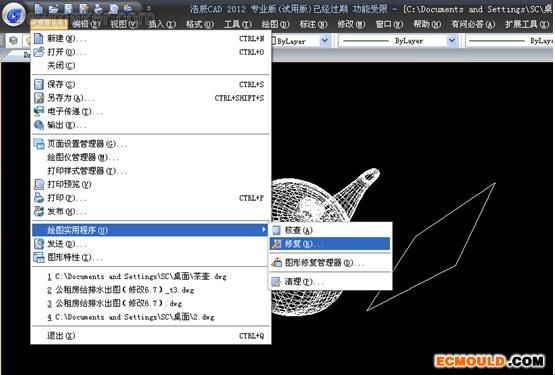The width and height of the screenshot is (555, 375).
Task: Click the Print icon in the quick access toolbar
Action: click(x=98, y=8)
